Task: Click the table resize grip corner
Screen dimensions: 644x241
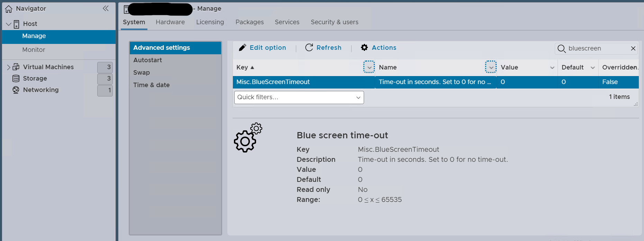Action: (x=636, y=104)
